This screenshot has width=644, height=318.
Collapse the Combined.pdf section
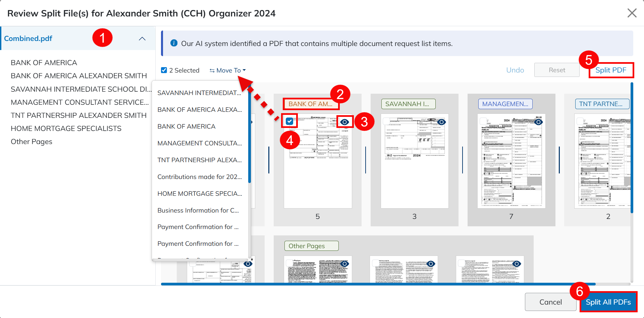pyautogui.click(x=142, y=39)
